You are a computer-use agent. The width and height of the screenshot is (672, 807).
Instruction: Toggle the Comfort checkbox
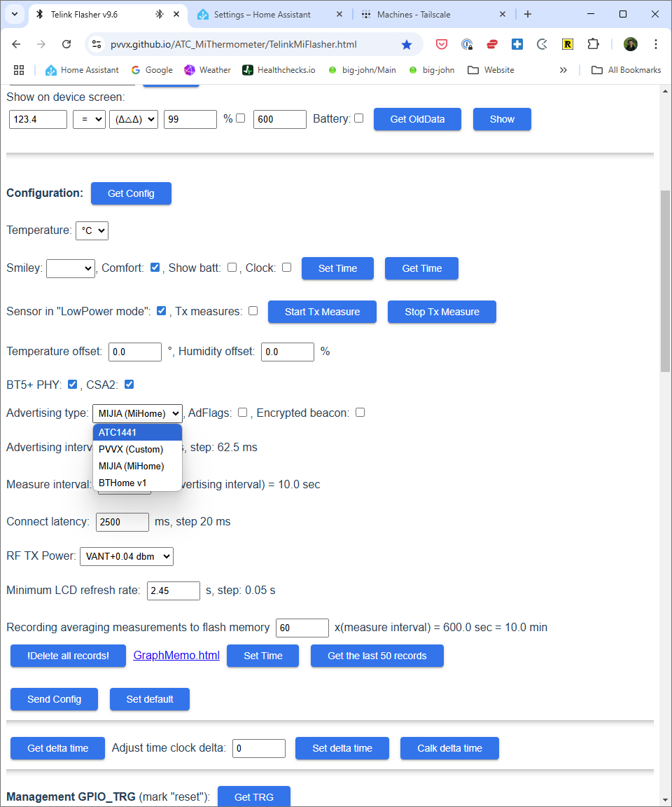point(155,268)
